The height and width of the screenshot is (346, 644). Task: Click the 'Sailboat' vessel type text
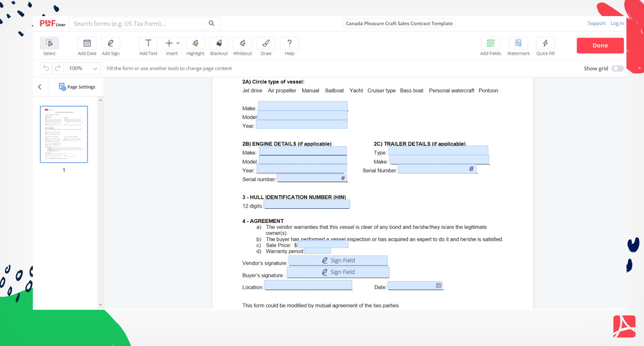(334, 91)
